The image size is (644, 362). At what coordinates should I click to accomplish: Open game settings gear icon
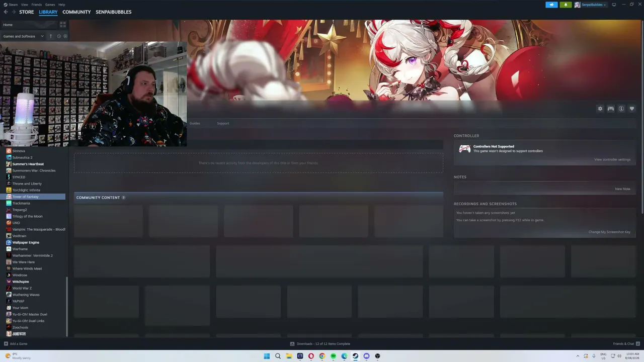[600, 109]
